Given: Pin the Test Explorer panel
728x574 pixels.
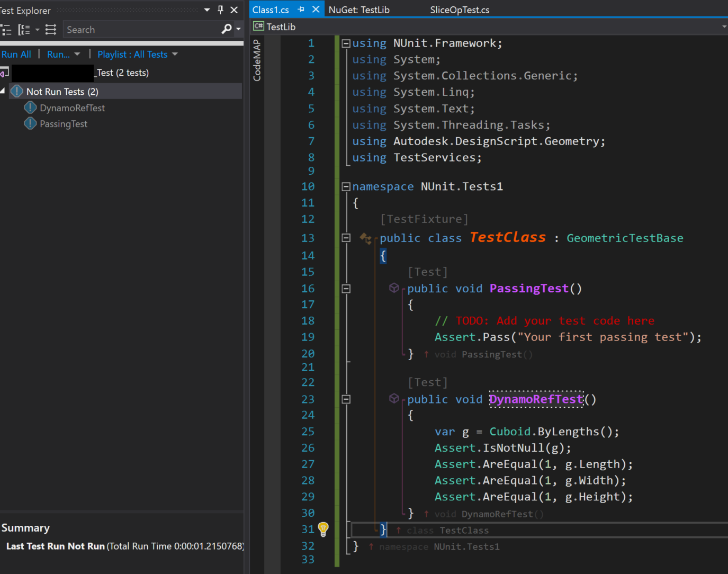Looking at the screenshot, I should (221, 10).
